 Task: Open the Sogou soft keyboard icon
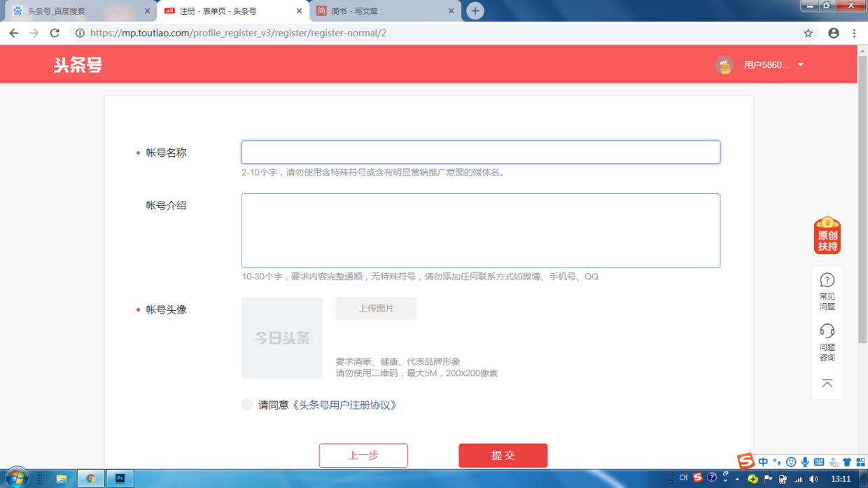(819, 462)
